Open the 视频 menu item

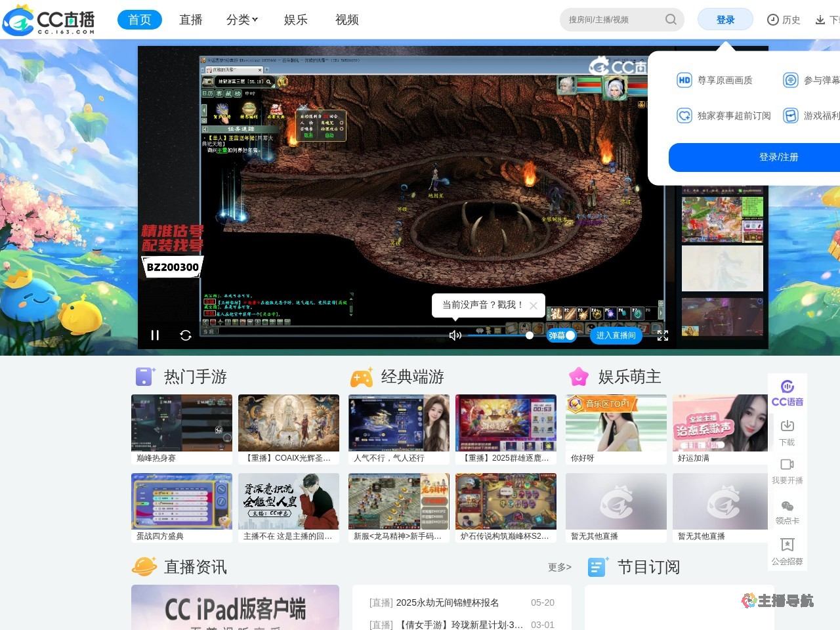coord(347,20)
